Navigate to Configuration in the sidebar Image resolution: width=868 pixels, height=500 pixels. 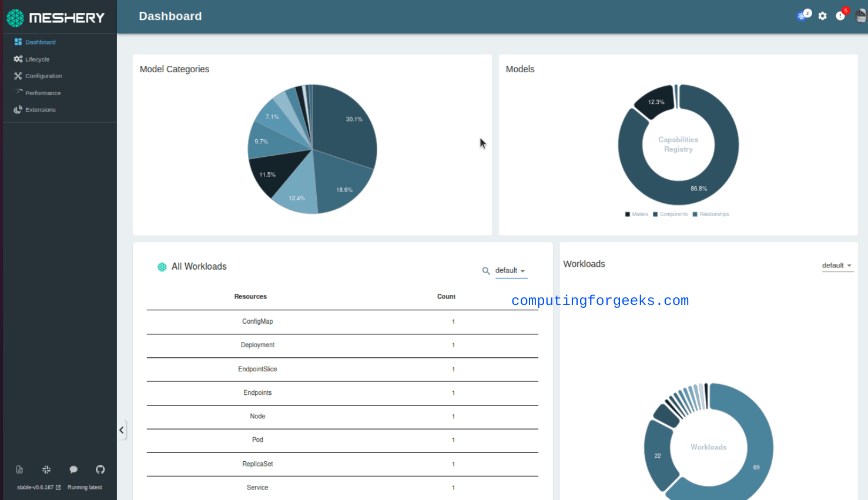tap(43, 75)
